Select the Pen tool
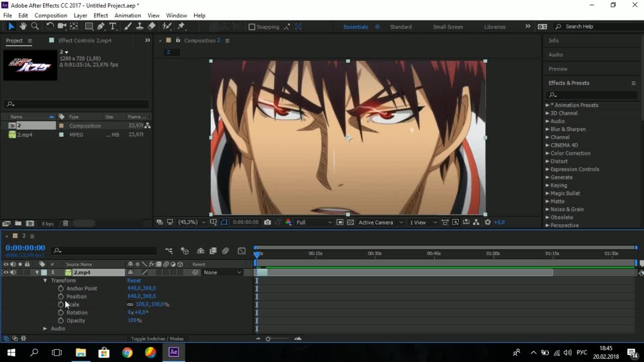Image resolution: width=644 pixels, height=362 pixels. point(101,26)
